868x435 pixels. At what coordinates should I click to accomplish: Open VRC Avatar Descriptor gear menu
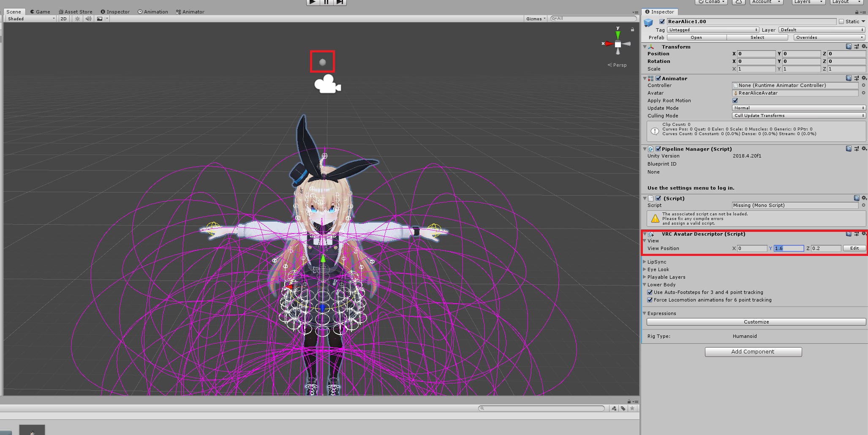[864, 234]
